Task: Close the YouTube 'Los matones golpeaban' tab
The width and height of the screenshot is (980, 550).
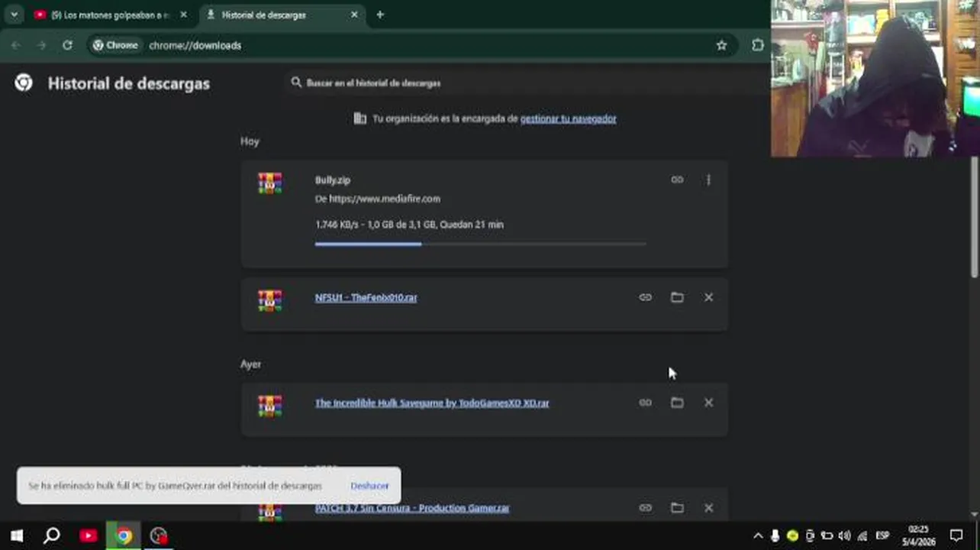Action: 183,15
